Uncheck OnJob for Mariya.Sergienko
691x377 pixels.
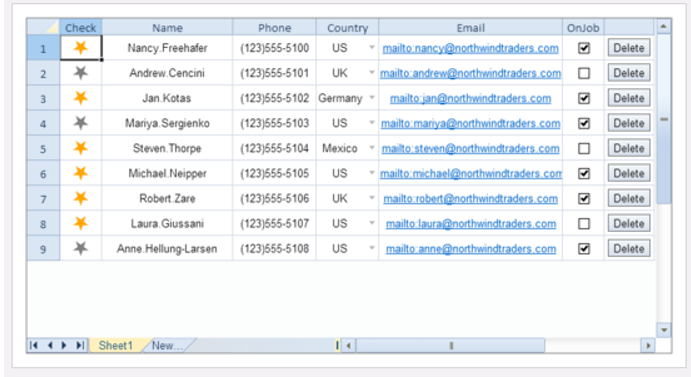pos(584,123)
